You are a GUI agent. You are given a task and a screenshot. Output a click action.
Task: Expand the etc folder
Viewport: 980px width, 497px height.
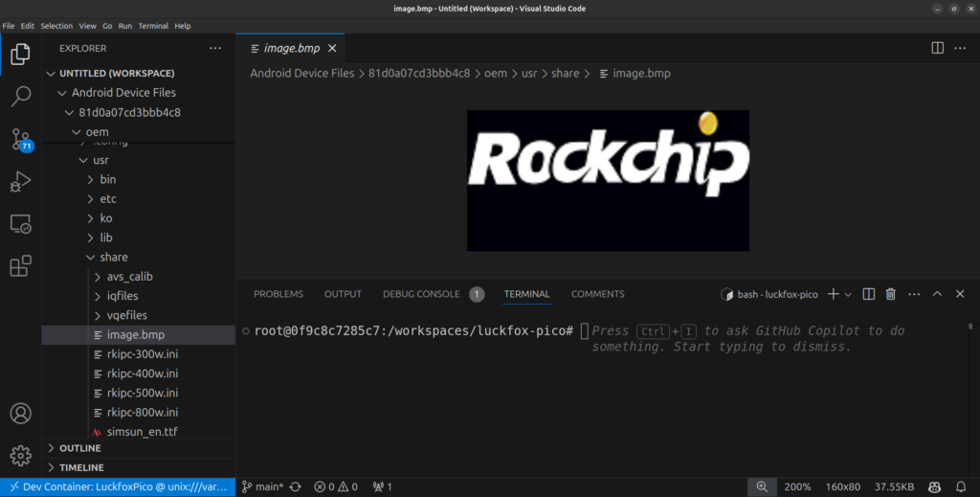[138, 199]
